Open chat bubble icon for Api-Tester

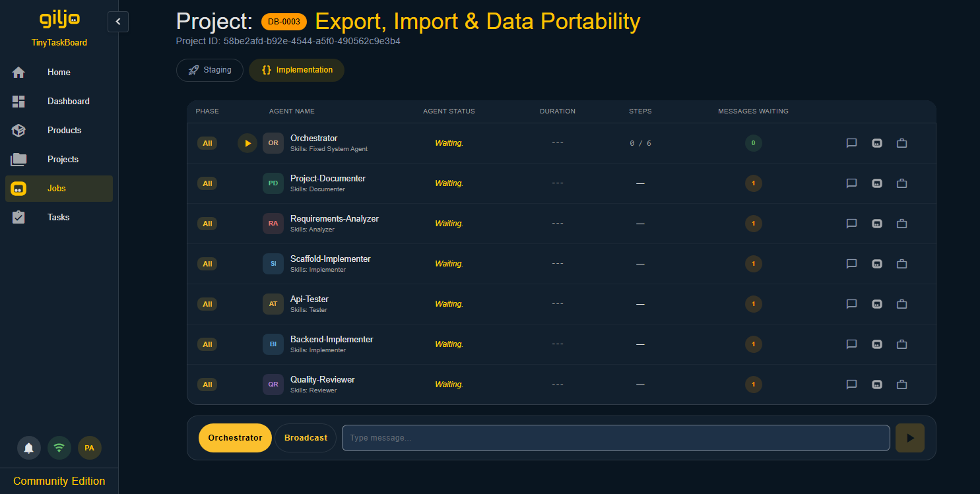(851, 304)
